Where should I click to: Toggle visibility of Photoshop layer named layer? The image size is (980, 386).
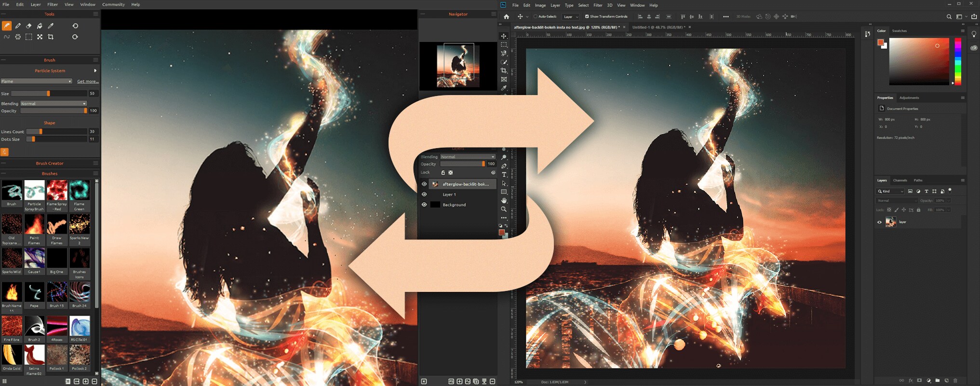879,222
